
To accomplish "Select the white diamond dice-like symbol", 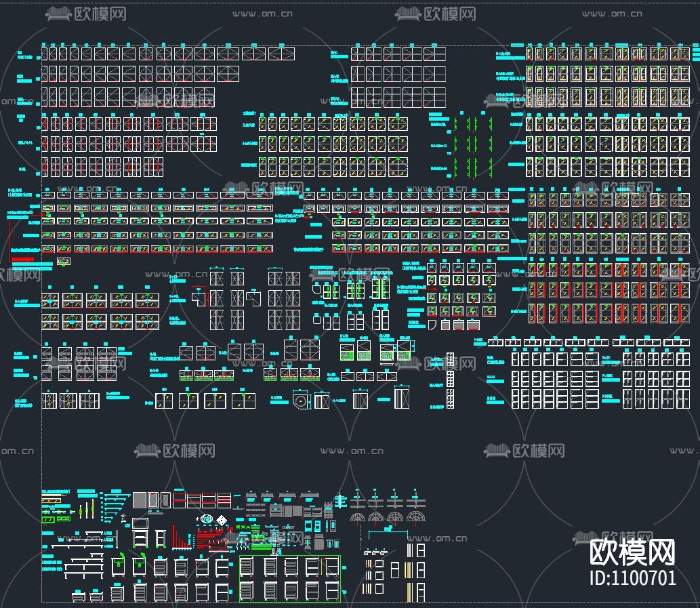I will (220, 520).
